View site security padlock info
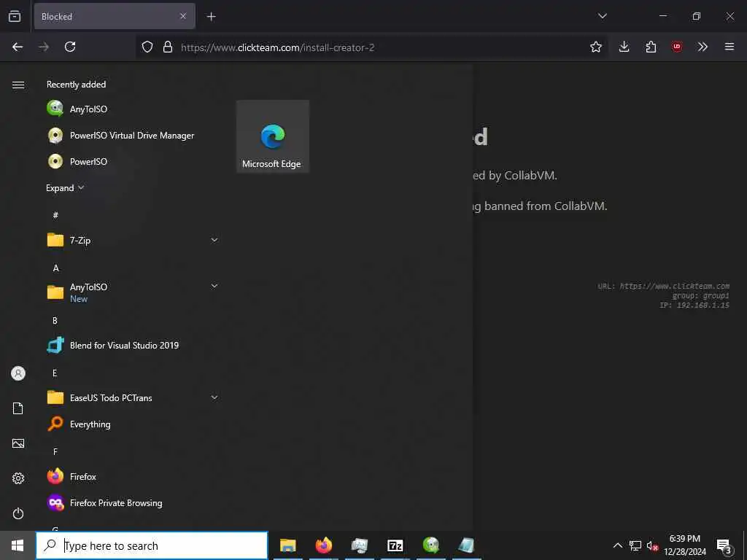Image resolution: width=747 pixels, height=560 pixels. 168,47
